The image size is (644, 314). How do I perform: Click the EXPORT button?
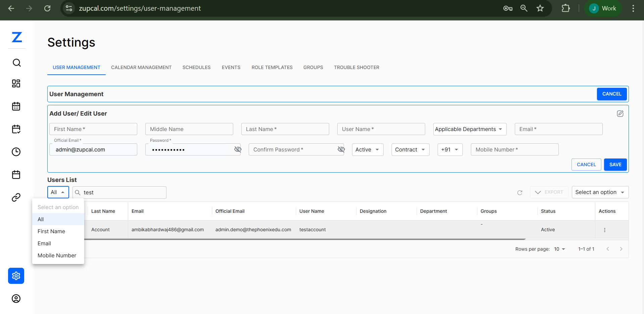tap(549, 192)
